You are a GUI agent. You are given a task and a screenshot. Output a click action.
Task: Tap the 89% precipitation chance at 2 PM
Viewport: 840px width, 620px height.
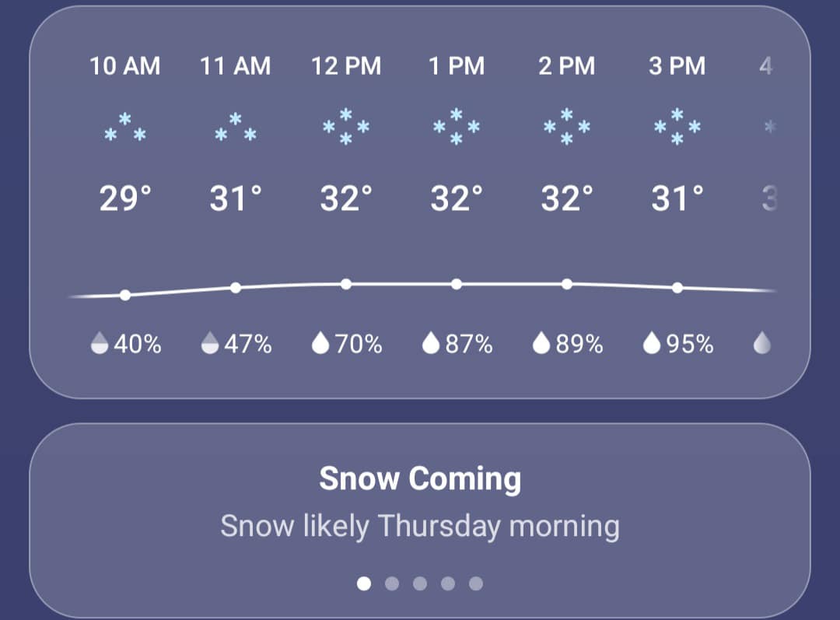(579, 344)
